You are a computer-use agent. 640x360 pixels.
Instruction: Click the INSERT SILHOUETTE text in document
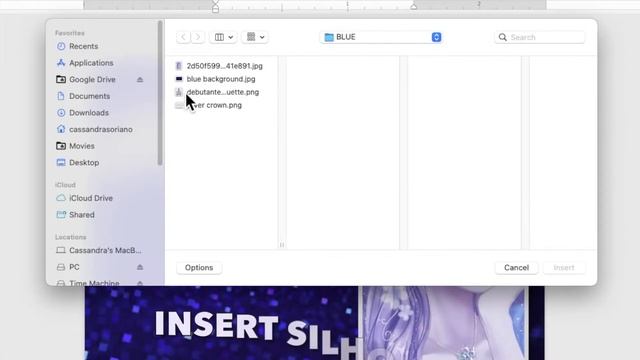tap(259, 335)
